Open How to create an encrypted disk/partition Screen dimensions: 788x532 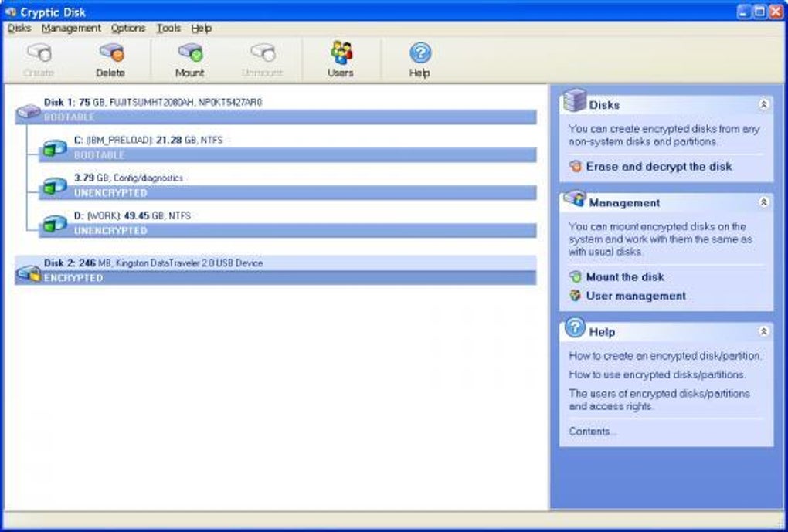click(x=665, y=356)
